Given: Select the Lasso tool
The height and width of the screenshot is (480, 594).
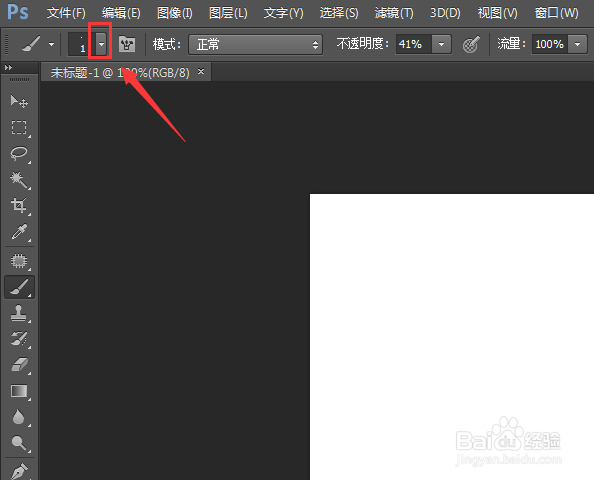Looking at the screenshot, I should pos(19,153).
